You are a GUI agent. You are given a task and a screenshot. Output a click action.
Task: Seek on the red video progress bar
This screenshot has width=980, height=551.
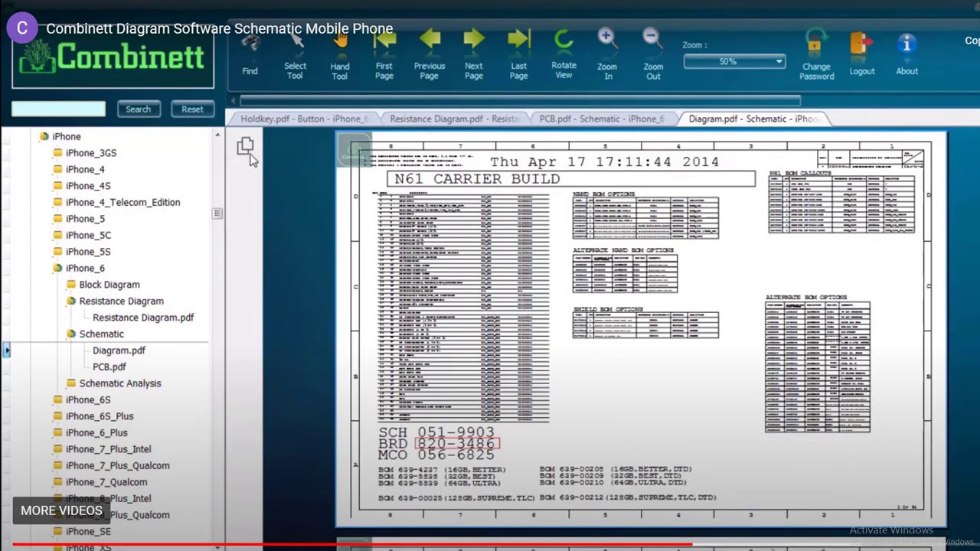coord(352,545)
